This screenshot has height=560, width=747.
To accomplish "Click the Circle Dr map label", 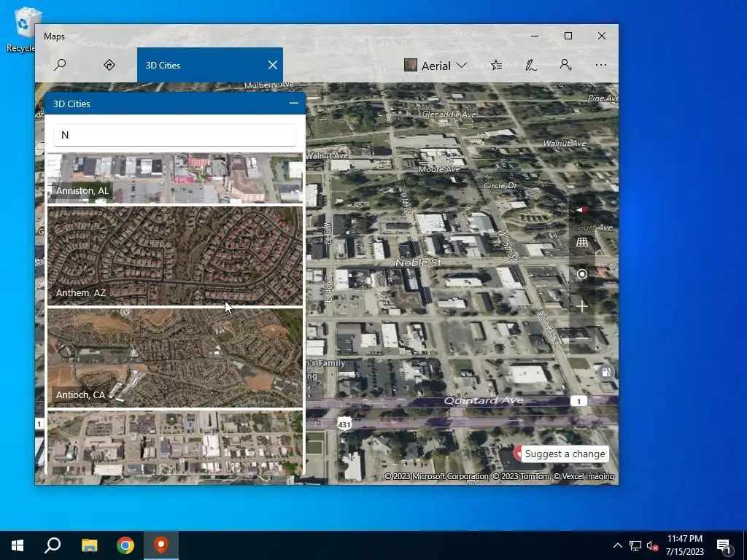I will point(500,185).
